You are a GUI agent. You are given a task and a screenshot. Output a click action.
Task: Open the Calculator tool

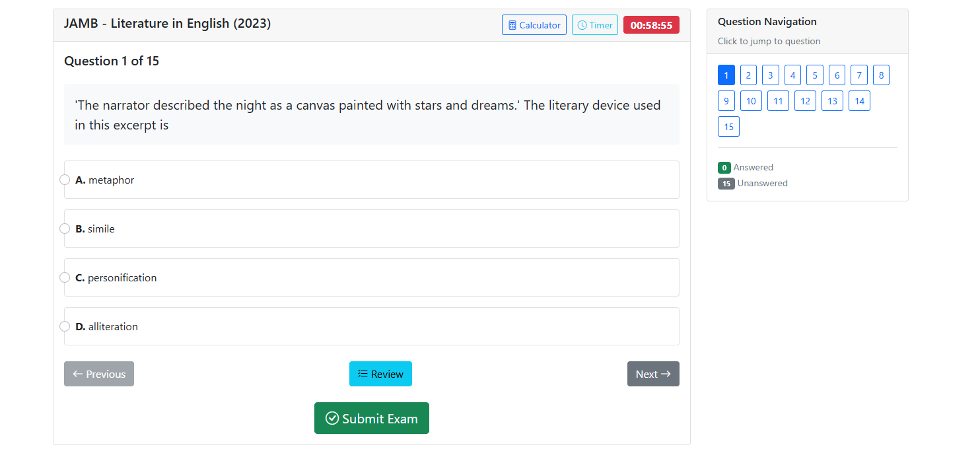click(x=534, y=25)
